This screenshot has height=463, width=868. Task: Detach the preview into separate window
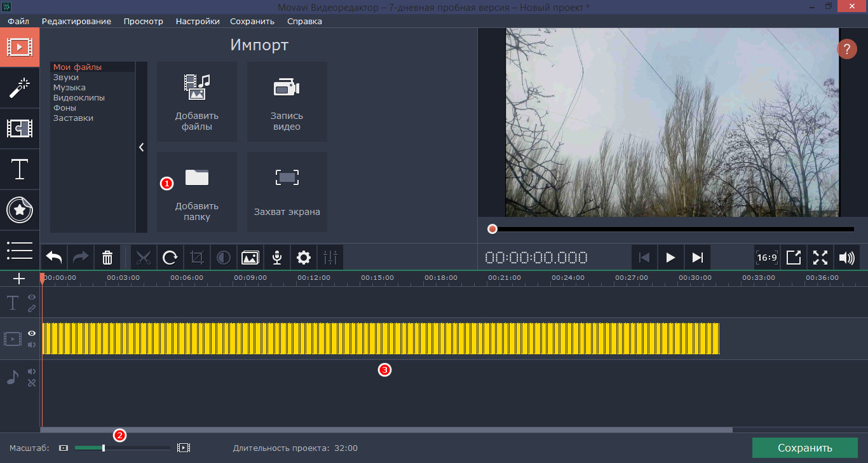(794, 258)
